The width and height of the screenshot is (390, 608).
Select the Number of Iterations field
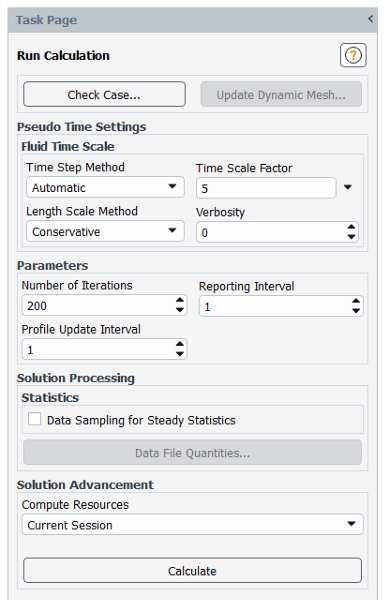pos(99,305)
